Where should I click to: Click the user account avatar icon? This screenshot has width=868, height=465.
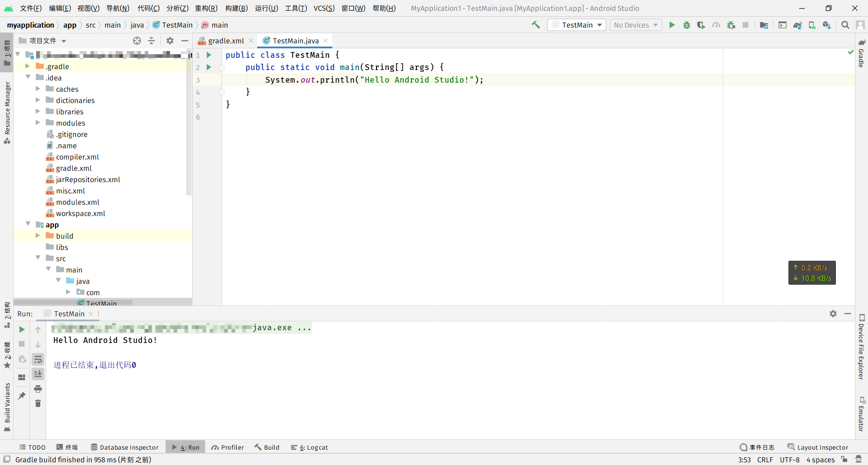(x=860, y=25)
